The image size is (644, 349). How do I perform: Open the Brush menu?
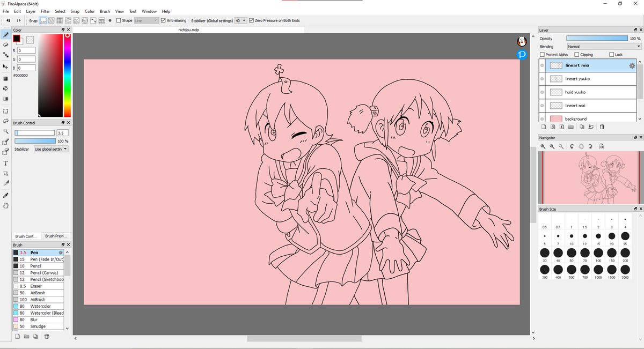(x=105, y=11)
